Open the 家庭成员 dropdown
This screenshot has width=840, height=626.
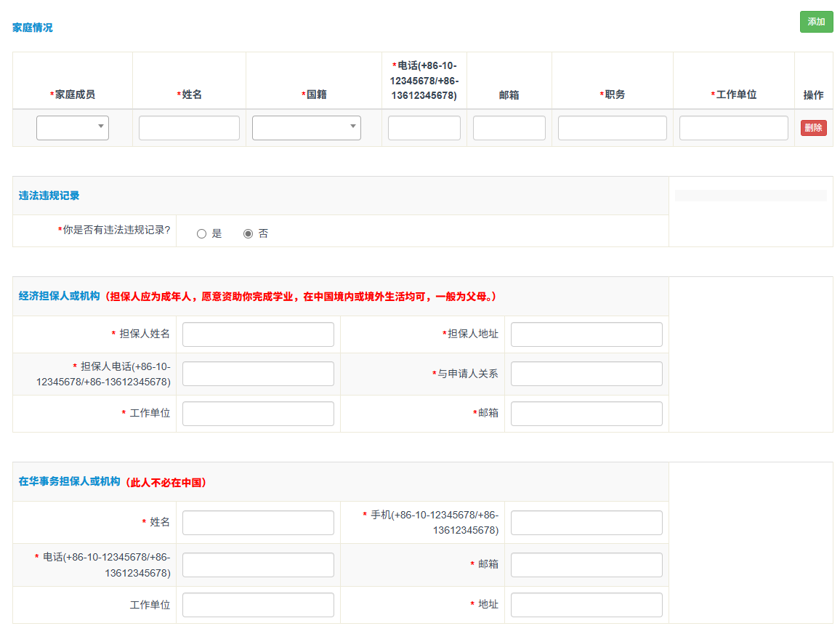coord(73,128)
